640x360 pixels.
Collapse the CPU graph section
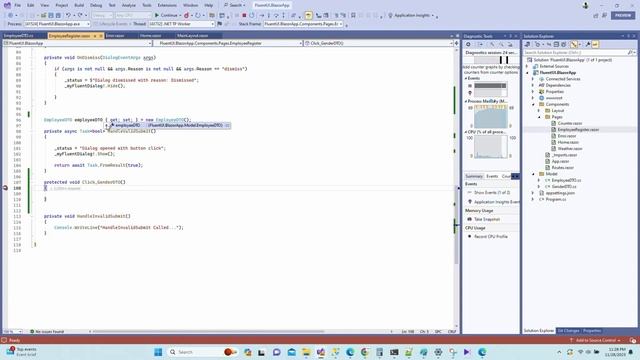coord(466,132)
